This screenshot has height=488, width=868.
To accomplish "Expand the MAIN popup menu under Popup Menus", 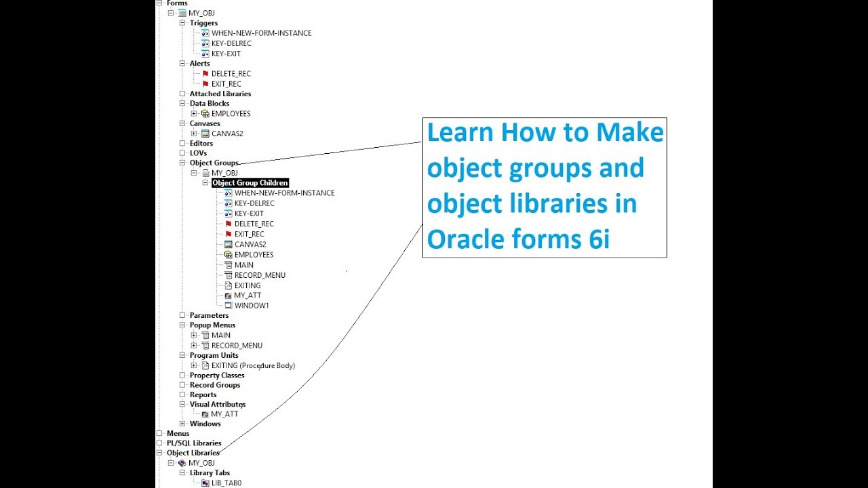I will tap(194, 335).
